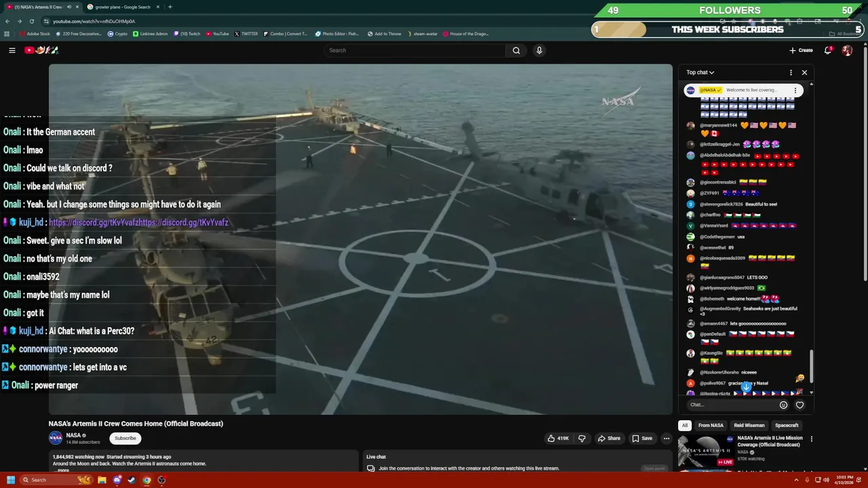Send a heart reaction in live chat
Screen dimensions: 868x488
pos(800,405)
